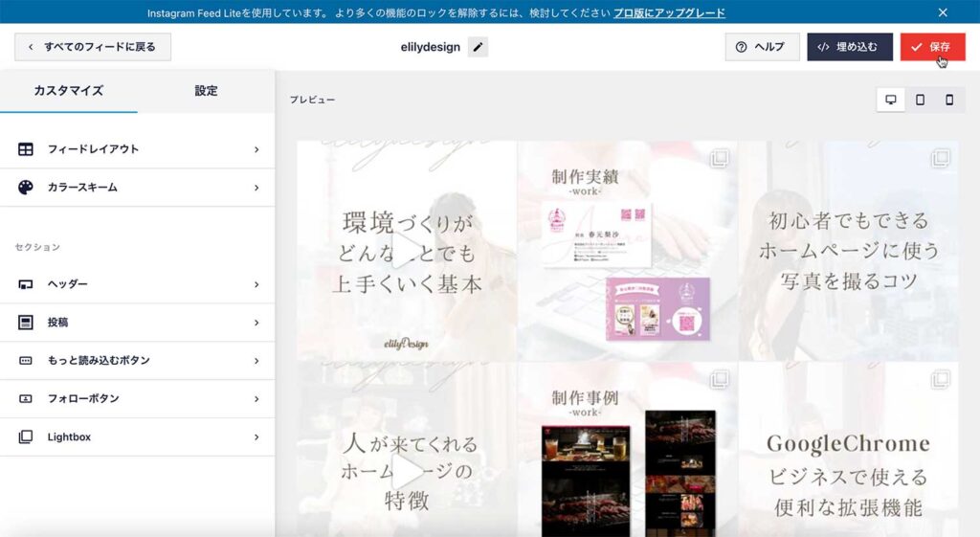Click the カラースキーム palette icon

[26, 188]
